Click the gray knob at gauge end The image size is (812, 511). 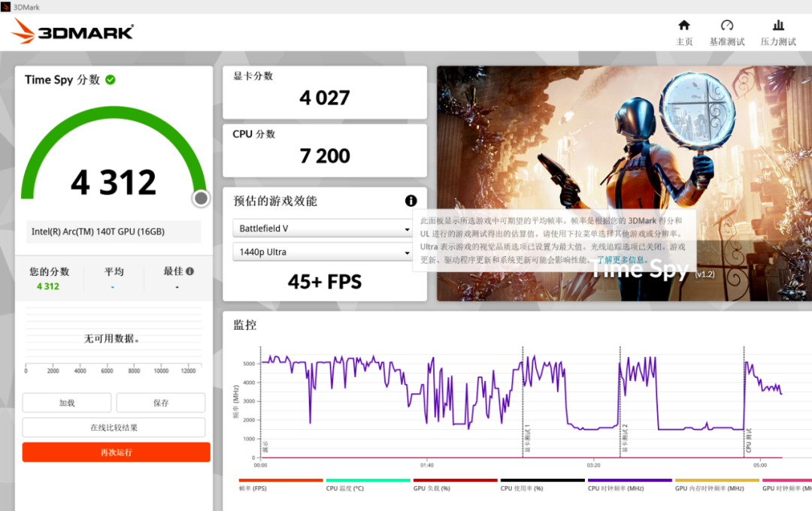pyautogui.click(x=201, y=198)
